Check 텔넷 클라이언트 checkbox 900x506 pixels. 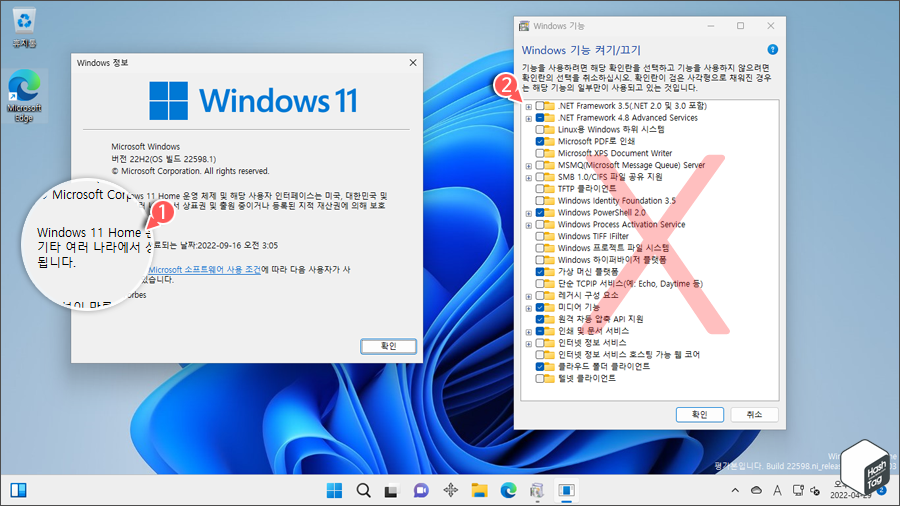[540, 378]
